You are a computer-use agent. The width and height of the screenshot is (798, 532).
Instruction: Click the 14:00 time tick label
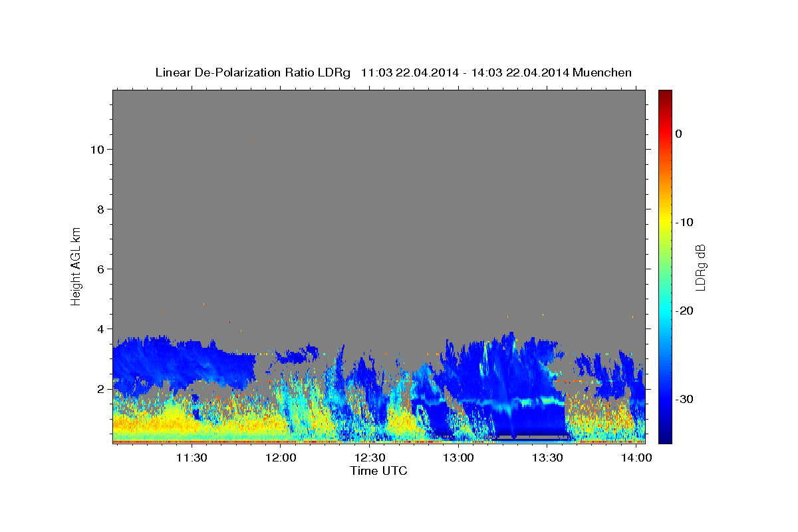pyautogui.click(x=636, y=458)
